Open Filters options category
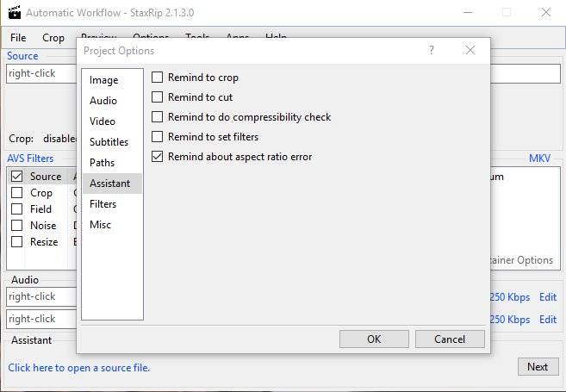Image resolution: width=566 pixels, height=392 pixels. 103,204
